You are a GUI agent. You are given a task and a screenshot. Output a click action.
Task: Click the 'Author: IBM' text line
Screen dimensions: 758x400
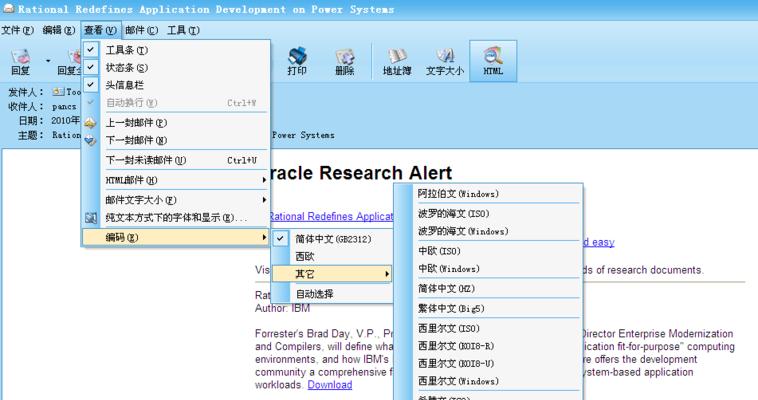282,308
